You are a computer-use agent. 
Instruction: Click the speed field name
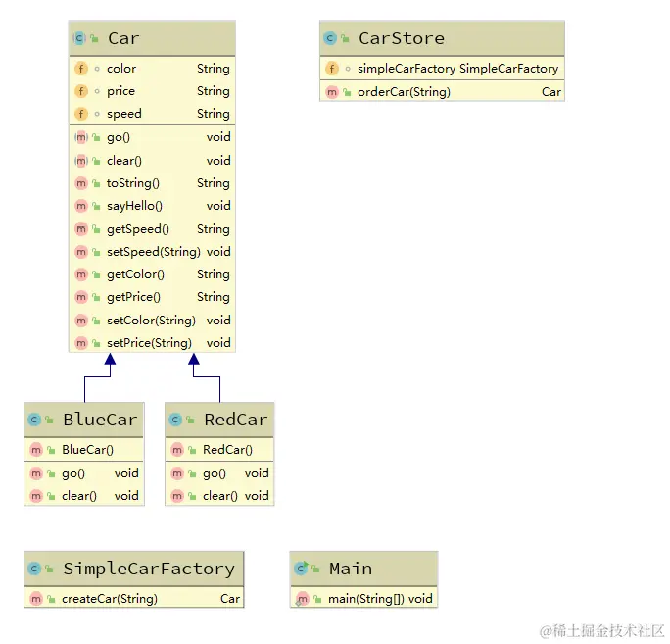click(x=124, y=114)
